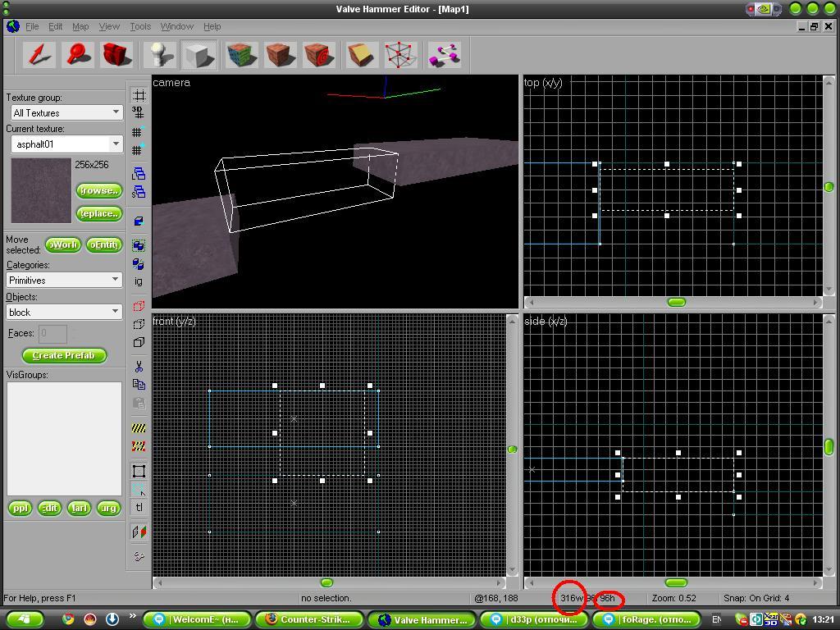Open the File menu
Screen dimensions: 840x630
click(32, 26)
